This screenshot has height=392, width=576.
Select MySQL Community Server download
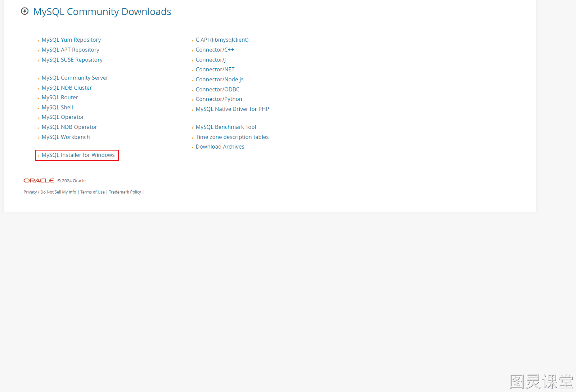point(75,78)
